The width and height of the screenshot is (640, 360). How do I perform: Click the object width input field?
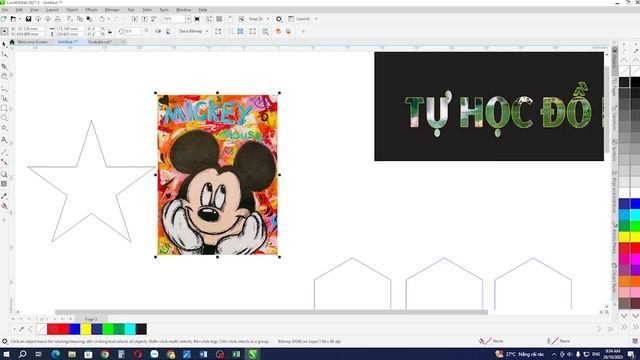click(70, 29)
